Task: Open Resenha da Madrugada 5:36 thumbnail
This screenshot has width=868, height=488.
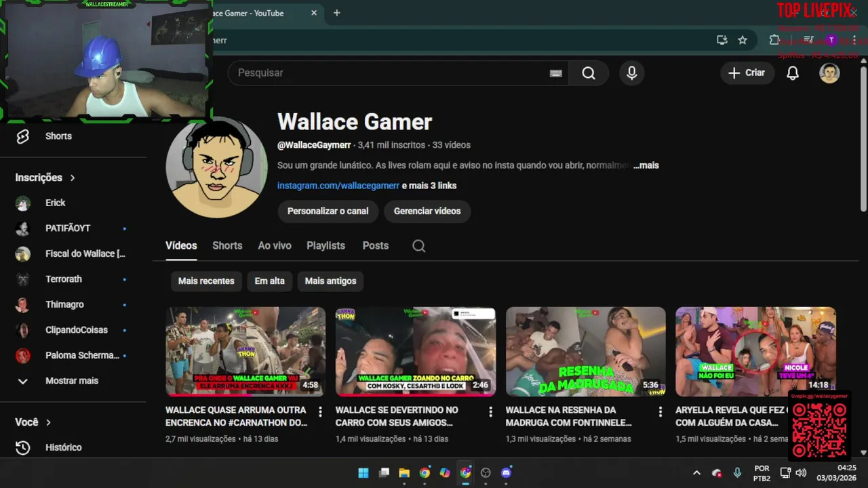Action: click(586, 352)
